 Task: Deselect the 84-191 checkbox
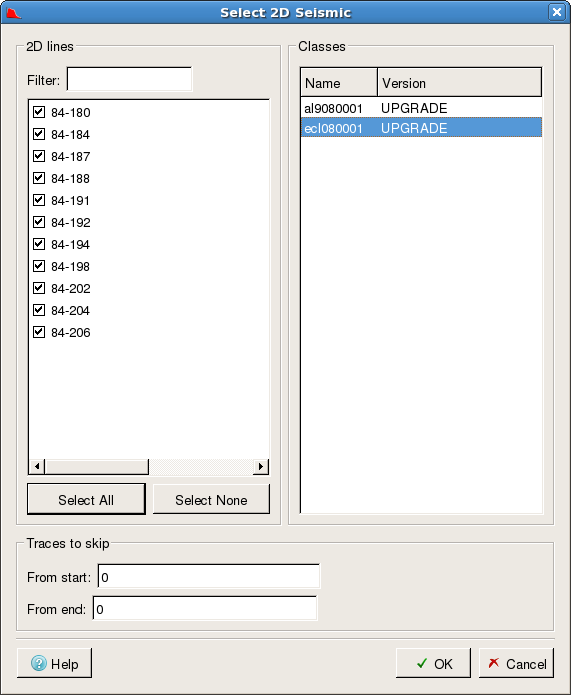point(39,200)
